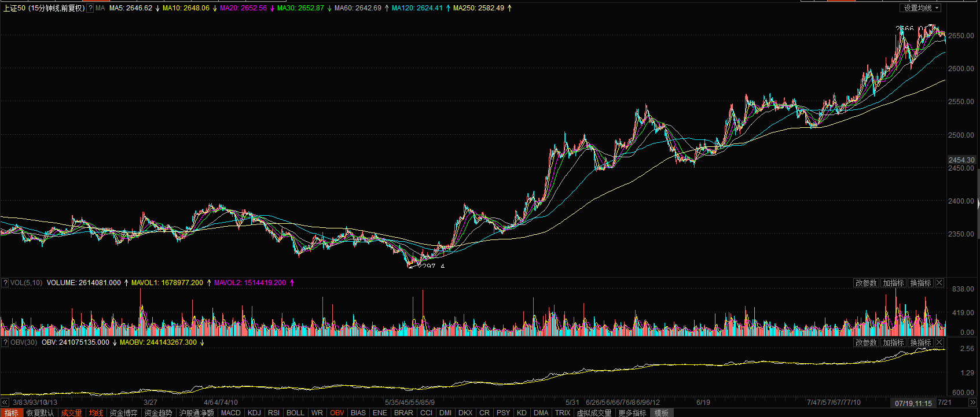Switch to the MACD indicator tab
This screenshot has width=980, height=417.
[230, 413]
